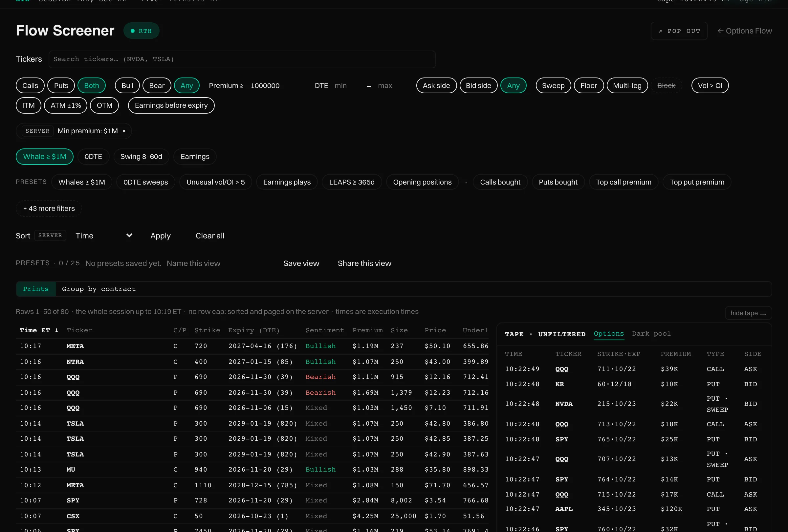Apply the Whales ≥ $1M preset
Viewport: 788px width, 532px height.
click(82, 182)
